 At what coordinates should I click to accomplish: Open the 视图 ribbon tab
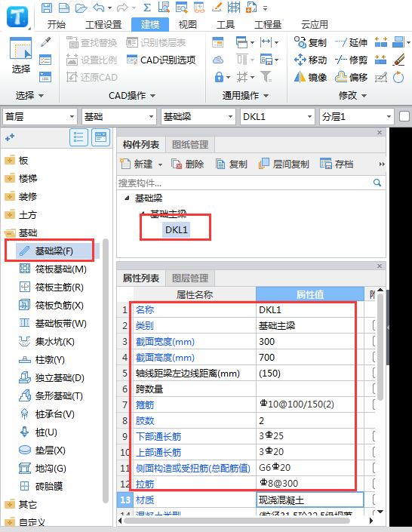point(188,24)
